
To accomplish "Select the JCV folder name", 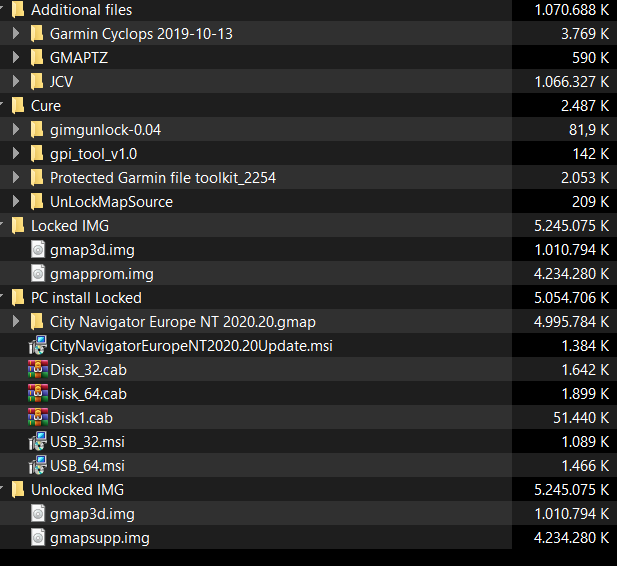I will pyautogui.click(x=61, y=82).
